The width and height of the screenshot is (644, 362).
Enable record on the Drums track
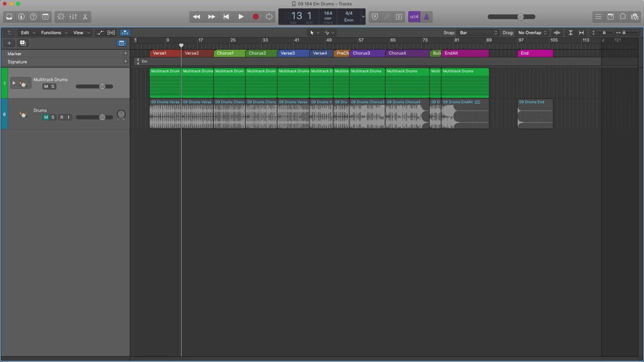point(62,117)
